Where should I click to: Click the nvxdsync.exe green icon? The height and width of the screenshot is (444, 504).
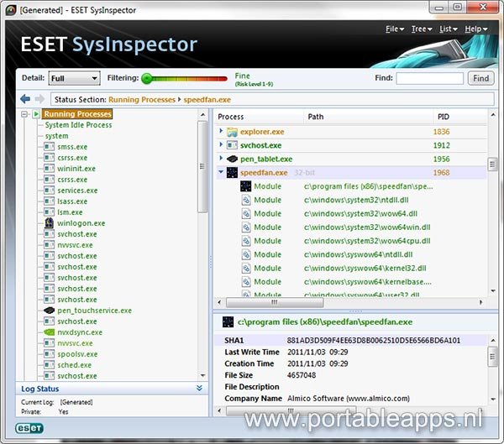click(50, 332)
